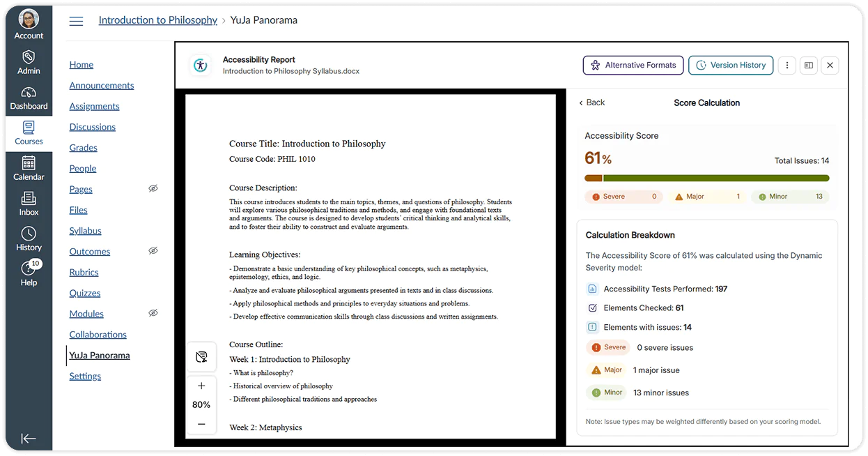
Task: Click the 13 minor issues text
Action: click(x=661, y=393)
